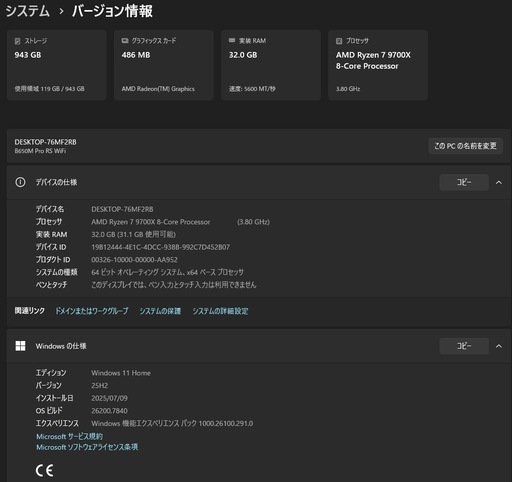
Task: Click the ペンとタッチ row value text
Action: [174, 285]
